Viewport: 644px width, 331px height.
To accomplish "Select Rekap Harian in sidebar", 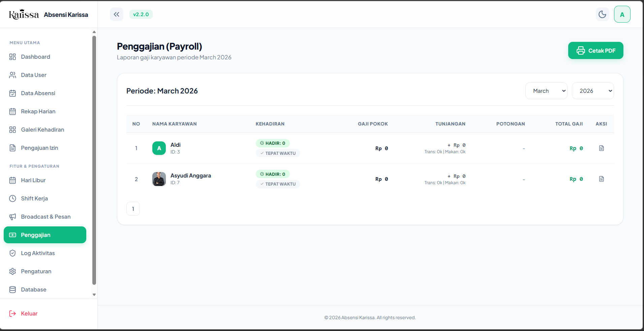I will pyautogui.click(x=45, y=111).
